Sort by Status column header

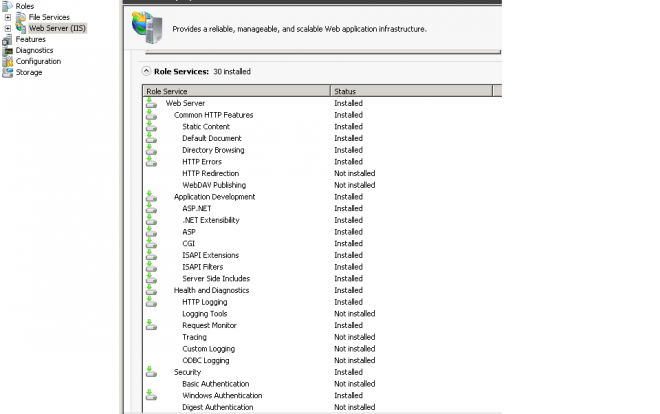(411, 91)
